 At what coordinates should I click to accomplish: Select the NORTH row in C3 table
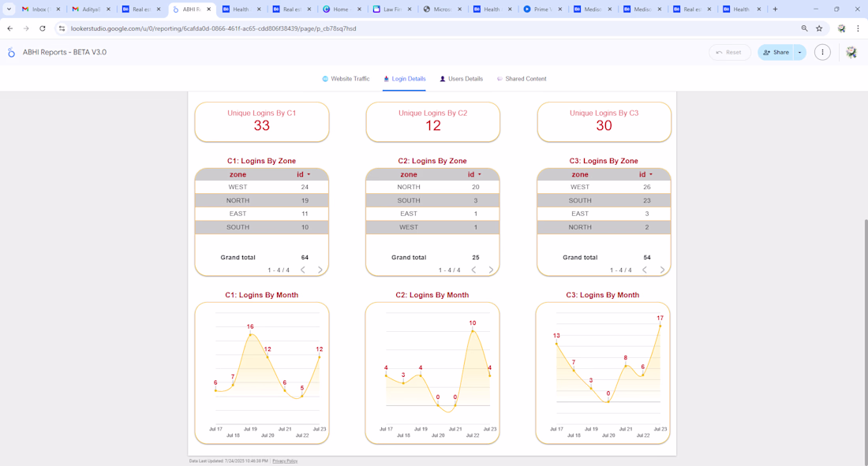point(604,227)
